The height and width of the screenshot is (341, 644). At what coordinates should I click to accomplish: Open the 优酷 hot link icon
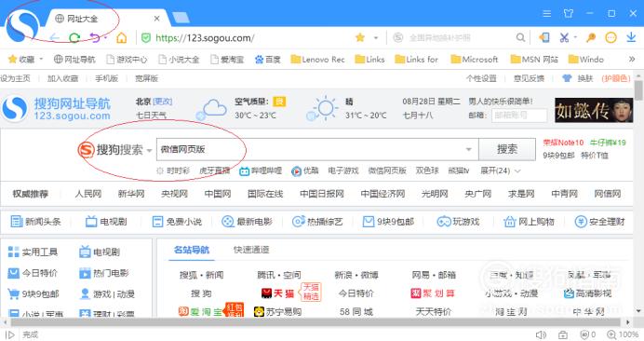(296, 171)
